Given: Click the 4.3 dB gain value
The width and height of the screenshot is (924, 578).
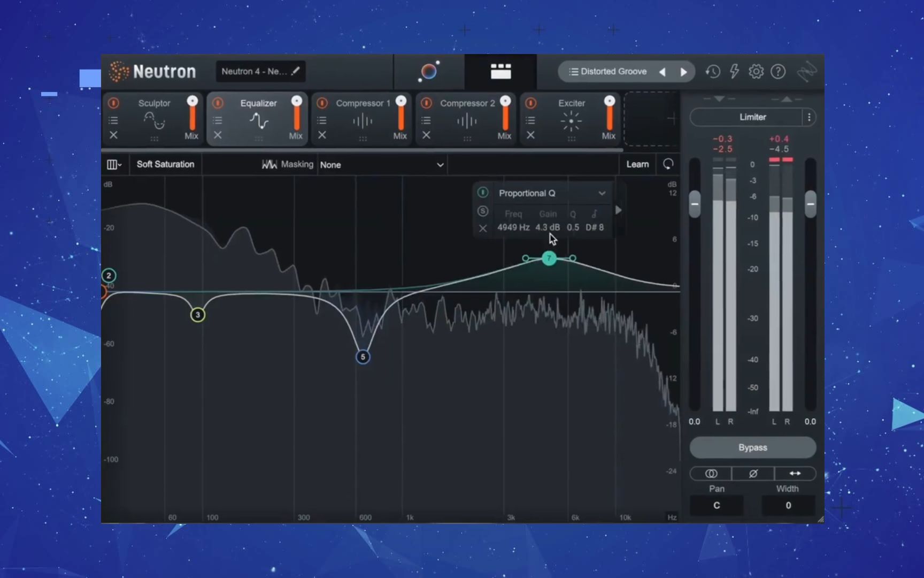Looking at the screenshot, I should pyautogui.click(x=548, y=227).
